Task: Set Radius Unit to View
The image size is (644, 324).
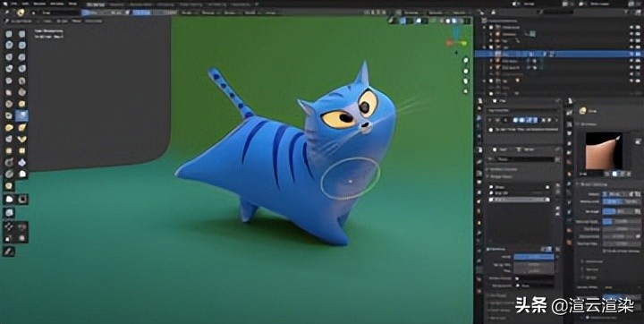Action: (x=612, y=201)
